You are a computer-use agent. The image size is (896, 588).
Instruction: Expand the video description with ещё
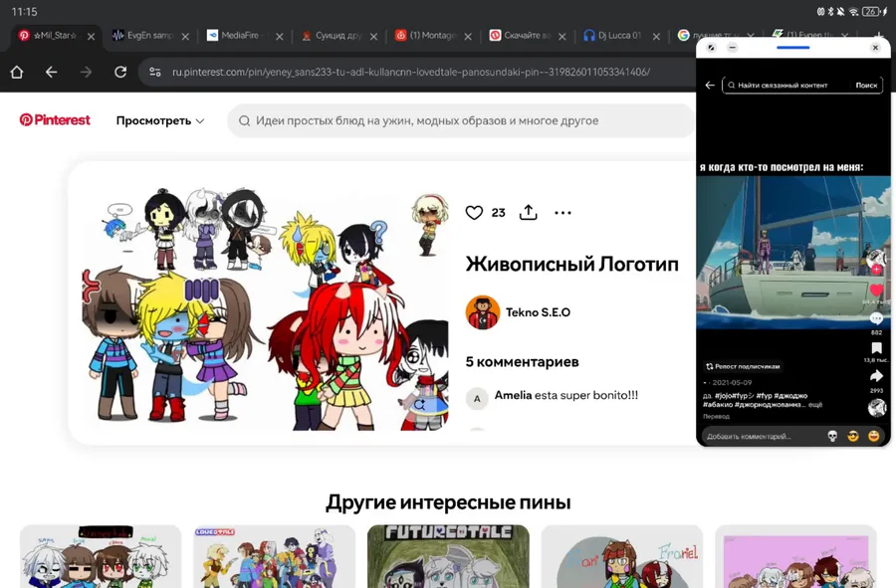[x=815, y=404]
